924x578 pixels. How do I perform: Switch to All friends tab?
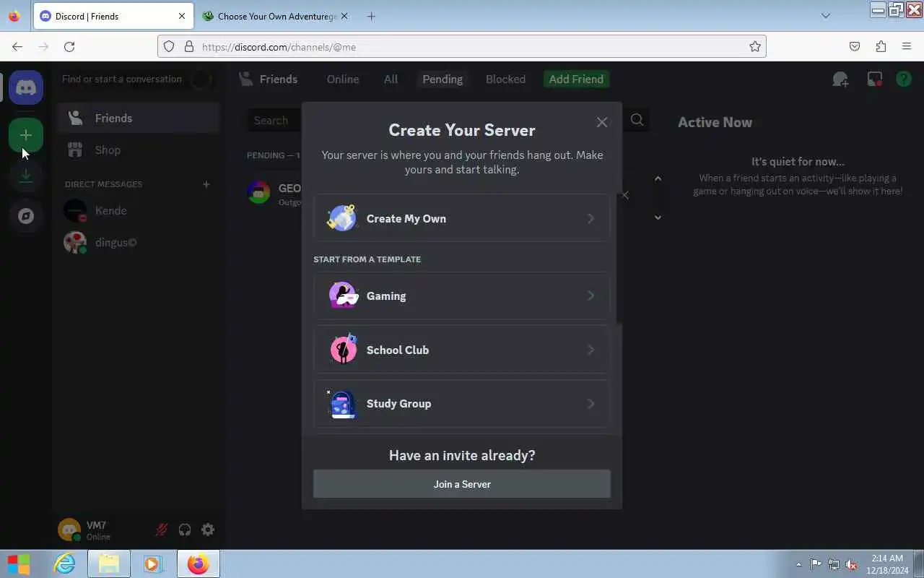pyautogui.click(x=391, y=79)
